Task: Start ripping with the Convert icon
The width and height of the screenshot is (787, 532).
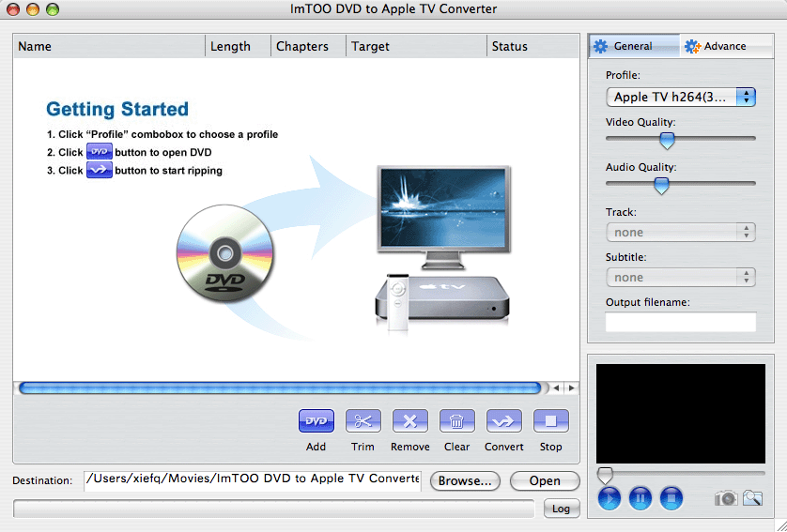Action: tap(503, 421)
